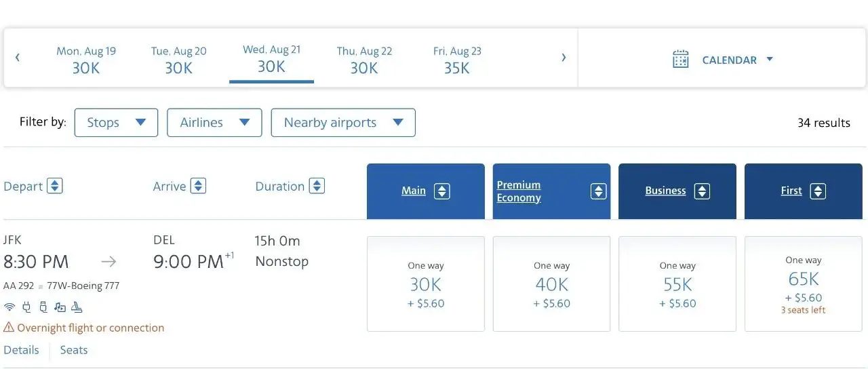Sort flights by duration

coord(317,186)
